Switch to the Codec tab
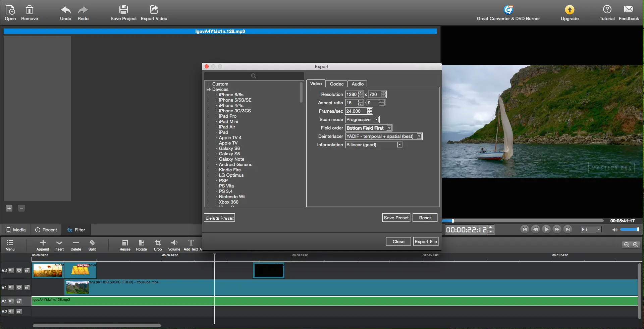This screenshot has width=644, height=329. point(336,84)
